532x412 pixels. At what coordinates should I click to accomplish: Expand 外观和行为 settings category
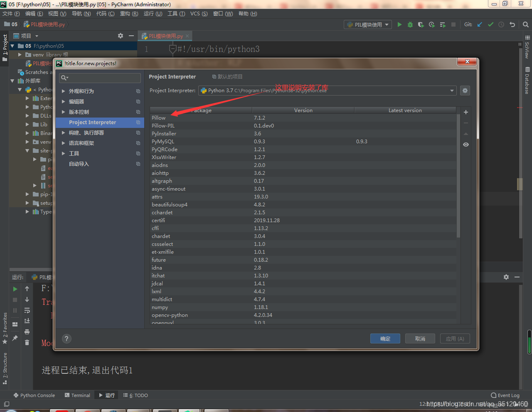point(64,91)
